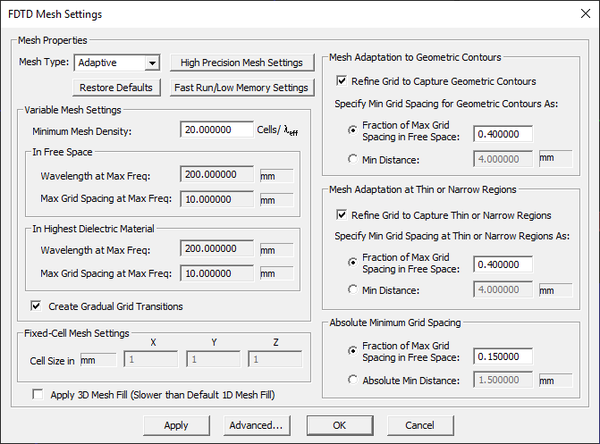
Task: Click the Apply button
Action: pos(175,425)
